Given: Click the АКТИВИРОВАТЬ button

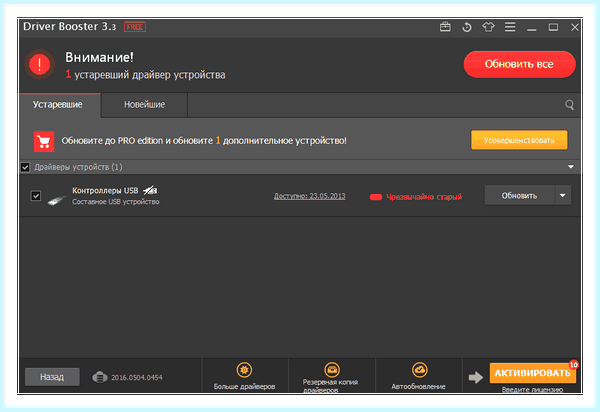Looking at the screenshot, I should (532, 373).
